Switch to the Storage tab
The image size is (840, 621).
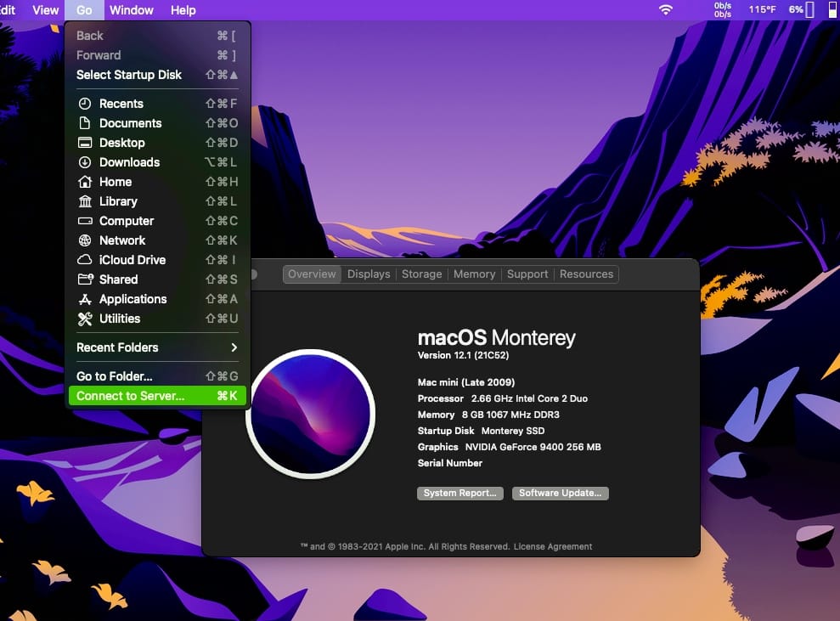tap(421, 274)
